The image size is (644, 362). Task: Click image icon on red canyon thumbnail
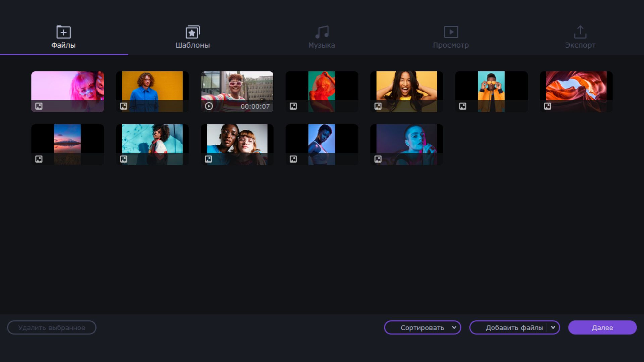[x=547, y=106]
